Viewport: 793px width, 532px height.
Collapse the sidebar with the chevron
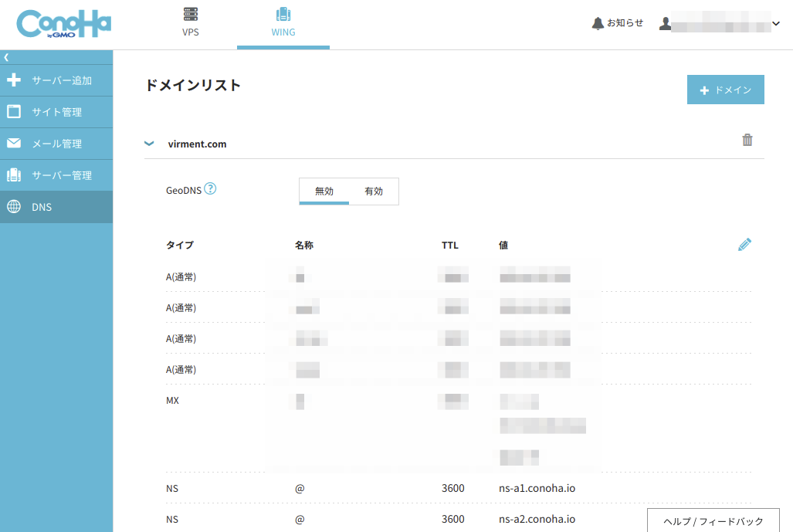[x=7, y=56]
